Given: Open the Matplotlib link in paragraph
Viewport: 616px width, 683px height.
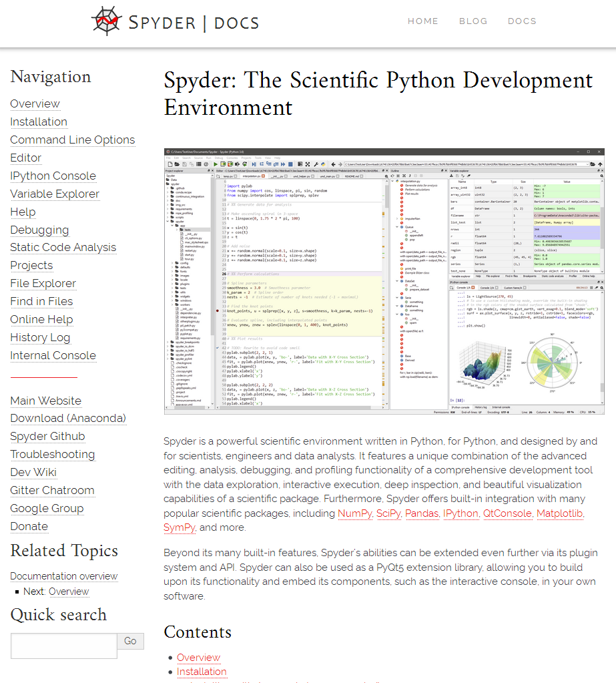Looking at the screenshot, I should 560,513.
